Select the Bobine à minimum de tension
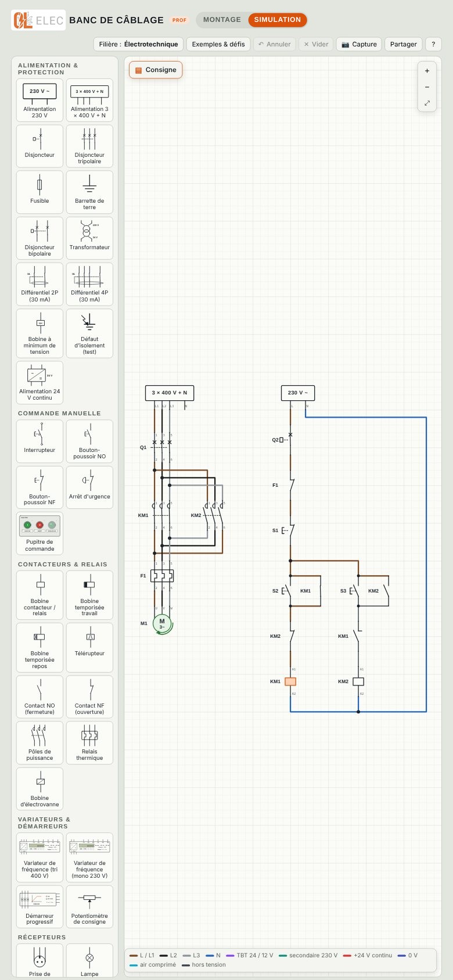The width and height of the screenshot is (453, 980). coord(39,333)
